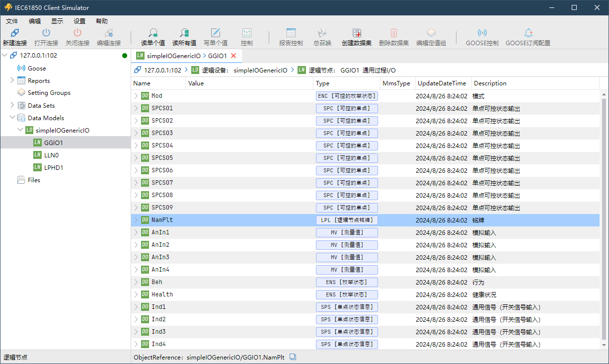Select LPHD1 logical node in tree
Viewport: 609px width, 364px height.
pyautogui.click(x=54, y=167)
